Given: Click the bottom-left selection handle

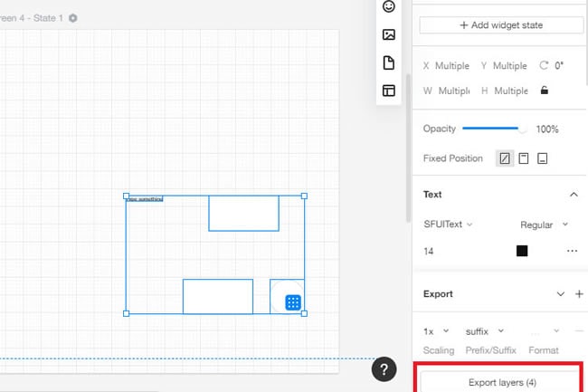Looking at the screenshot, I should pyautogui.click(x=126, y=313).
